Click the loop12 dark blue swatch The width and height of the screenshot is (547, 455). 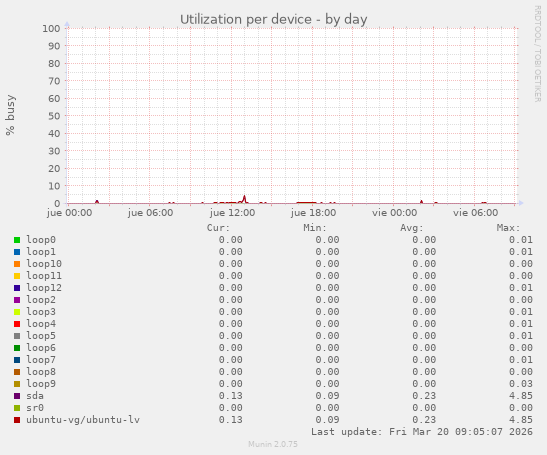(17, 288)
